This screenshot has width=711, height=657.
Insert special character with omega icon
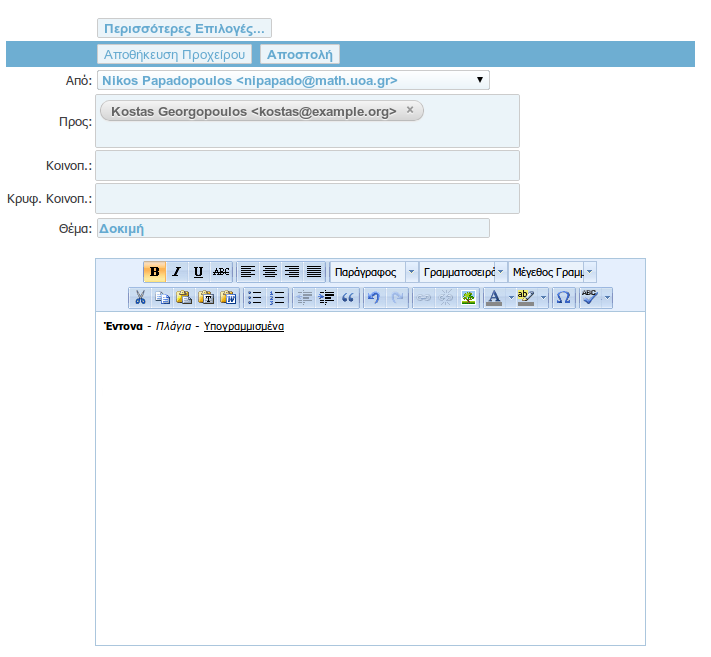(x=563, y=298)
